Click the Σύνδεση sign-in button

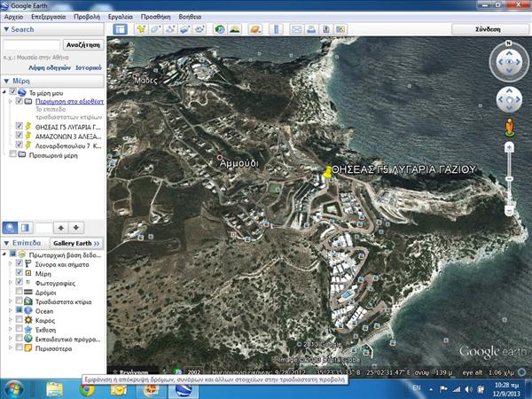pos(489,29)
